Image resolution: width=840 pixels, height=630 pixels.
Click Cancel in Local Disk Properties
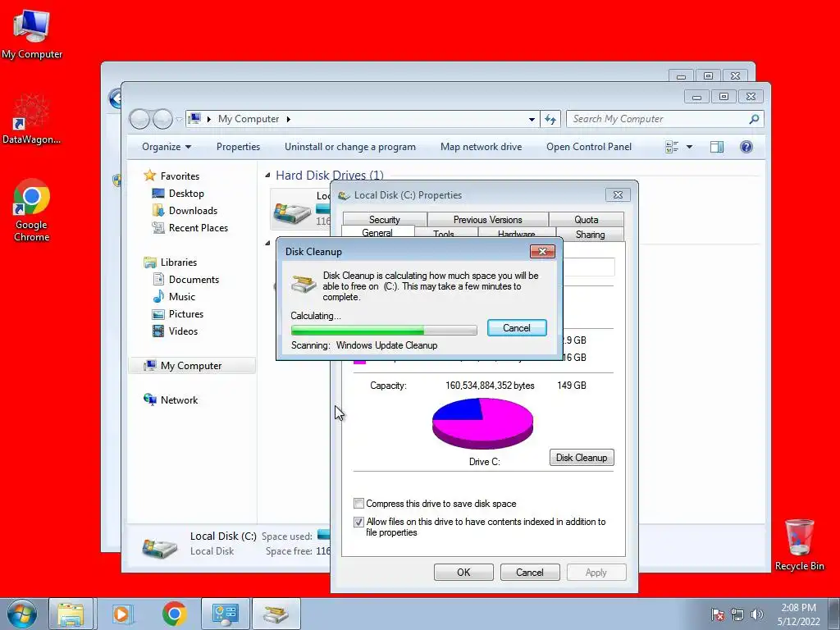pyautogui.click(x=529, y=572)
